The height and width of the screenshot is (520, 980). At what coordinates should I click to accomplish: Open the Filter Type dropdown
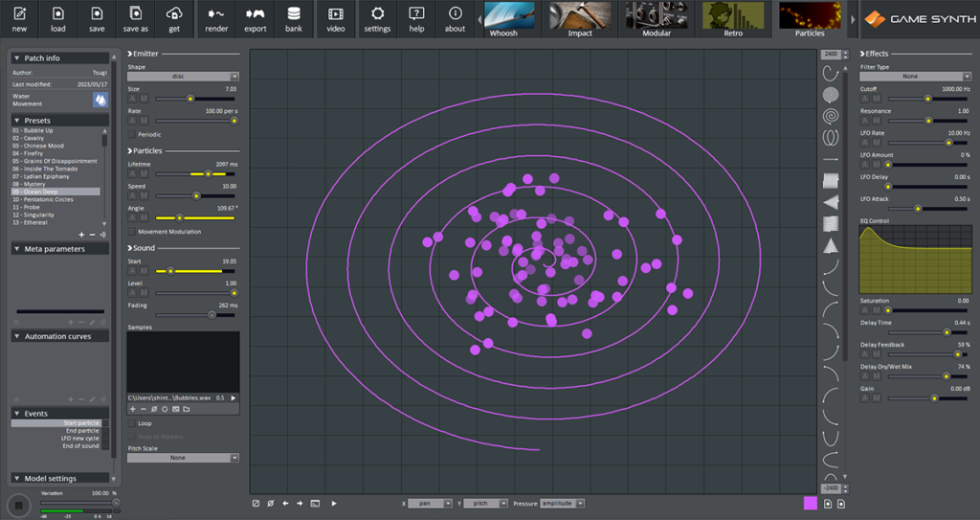click(916, 77)
